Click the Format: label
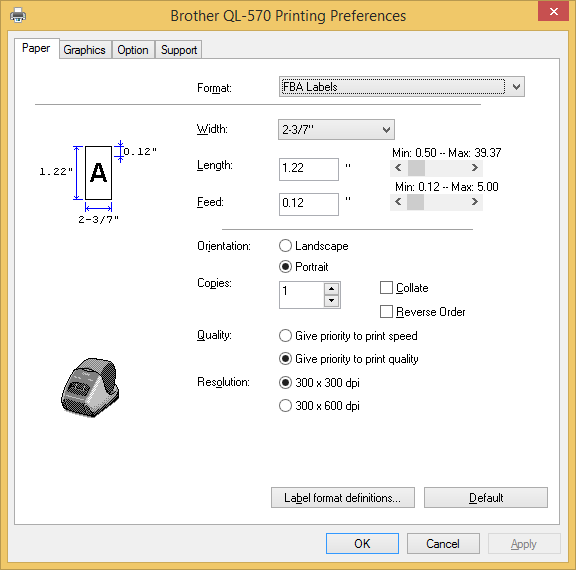This screenshot has height=570, width=576. [x=214, y=88]
